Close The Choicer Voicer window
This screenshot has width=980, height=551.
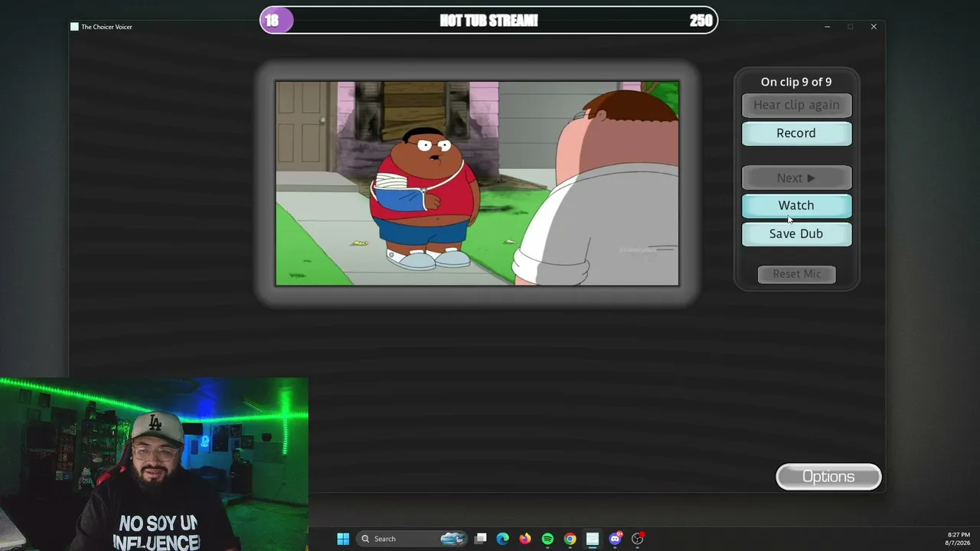874,27
